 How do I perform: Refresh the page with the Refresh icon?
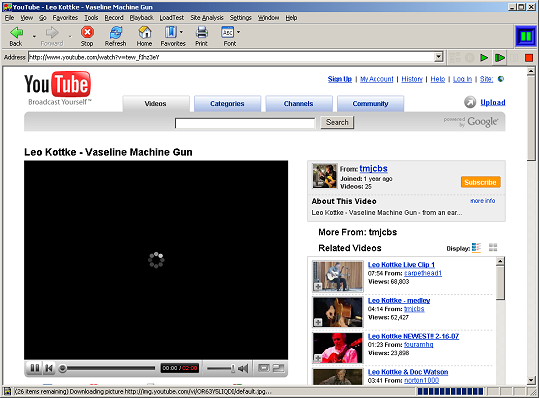click(x=116, y=32)
